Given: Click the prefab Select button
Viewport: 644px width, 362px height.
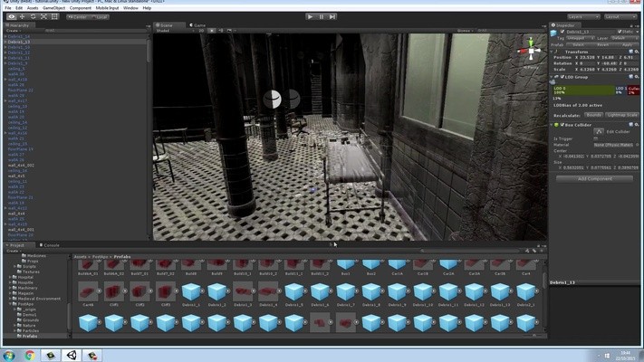Looking at the screenshot, I should point(578,44).
